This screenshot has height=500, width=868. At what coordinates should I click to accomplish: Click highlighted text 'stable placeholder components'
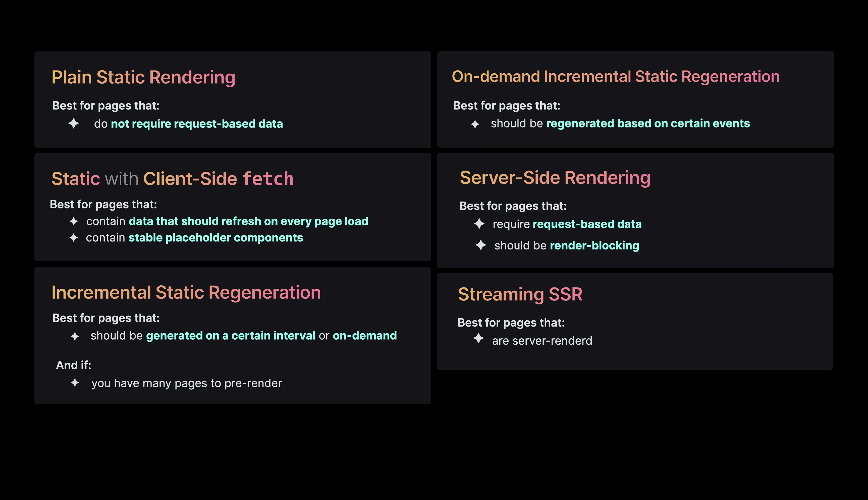(215, 238)
